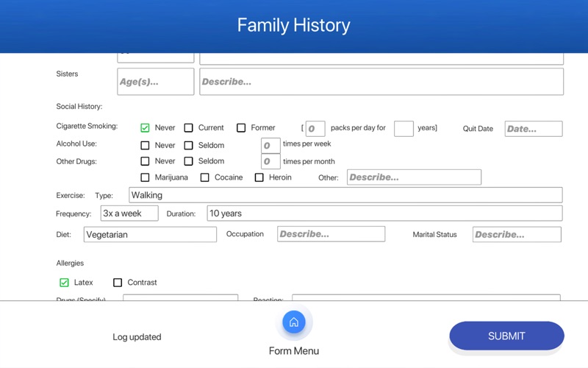Select the Family History header title

[293, 25]
